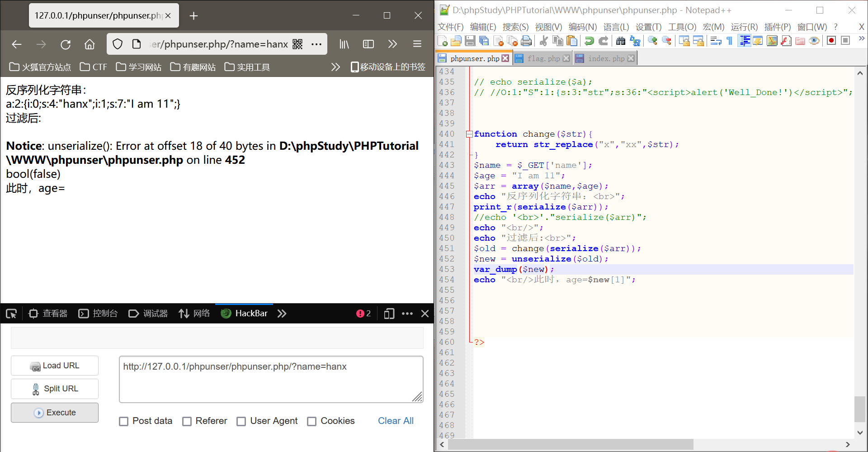Click the HackBar Execute button
Viewport: 868px width, 452px height.
click(55, 413)
